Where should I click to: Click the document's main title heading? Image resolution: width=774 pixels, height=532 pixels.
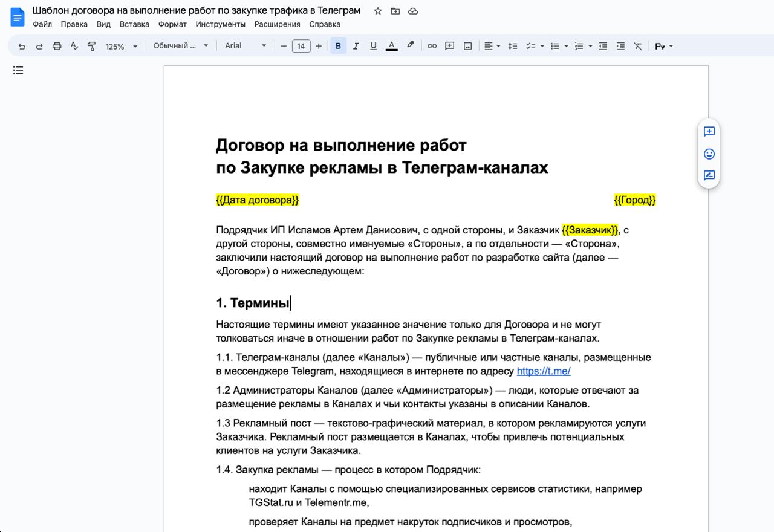click(x=382, y=157)
